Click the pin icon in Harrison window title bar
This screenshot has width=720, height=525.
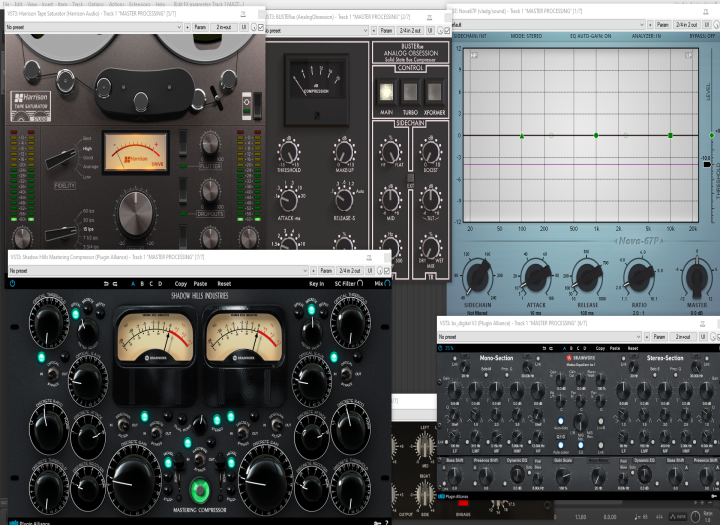point(243,14)
